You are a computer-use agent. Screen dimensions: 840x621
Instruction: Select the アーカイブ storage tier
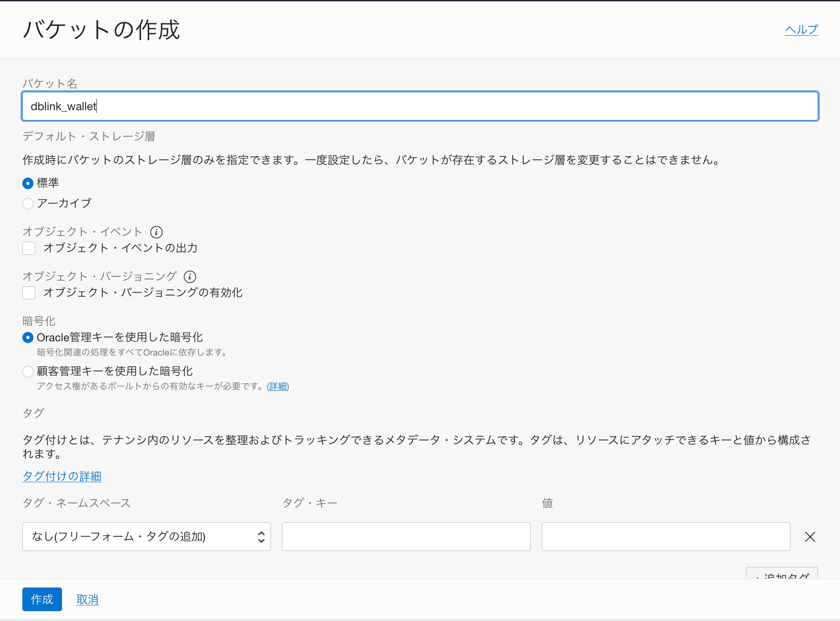[x=28, y=203]
